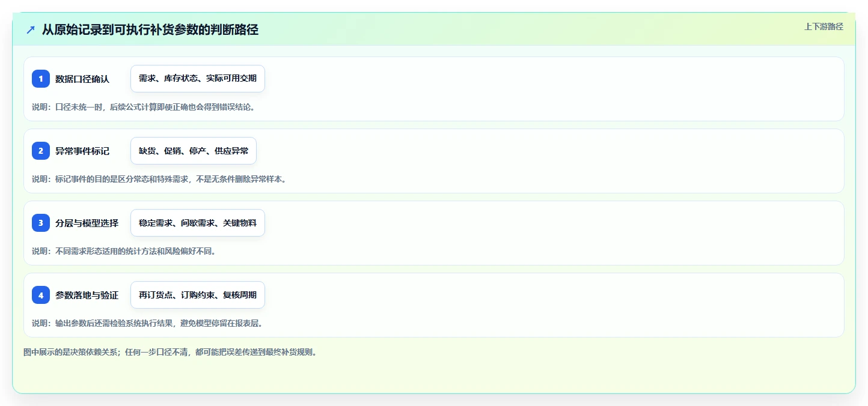Click the arrow icon beside the title
This screenshot has width=868, height=406.
click(x=31, y=29)
